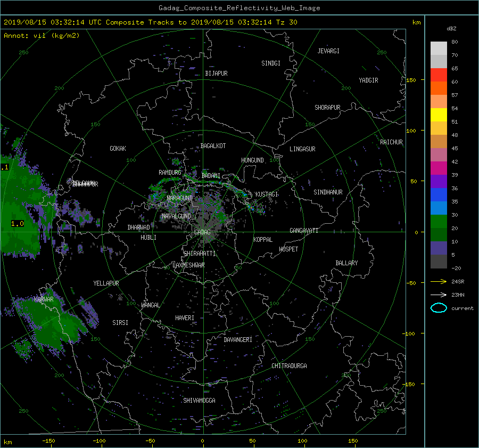The width and height of the screenshot is (479, 448).
Task: Click the NAVALGUND city label
Action: pyautogui.click(x=176, y=216)
